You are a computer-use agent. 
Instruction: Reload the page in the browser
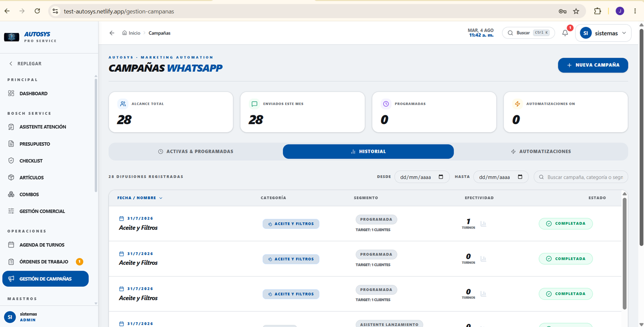(x=37, y=11)
